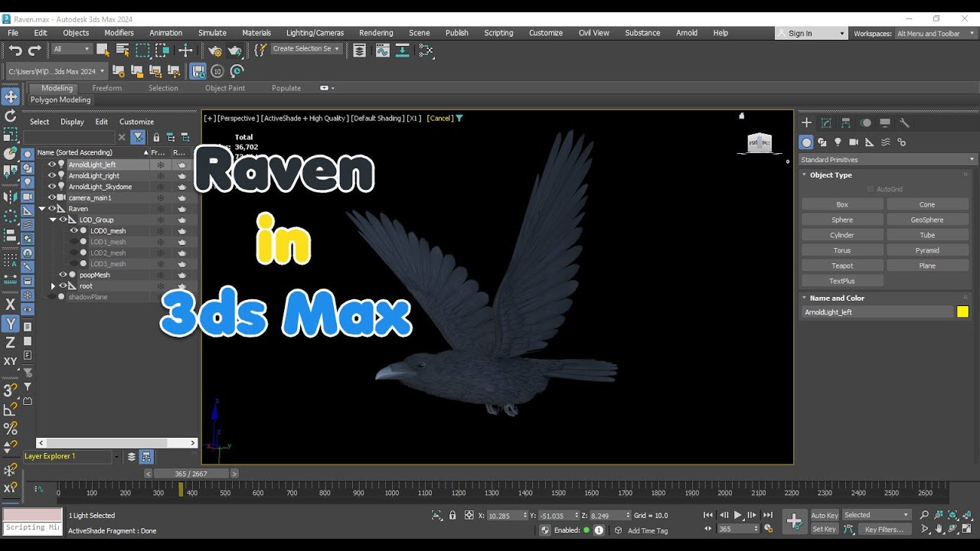The height and width of the screenshot is (551, 980).
Task: Switch to Cameras creation category
Action: point(854,142)
